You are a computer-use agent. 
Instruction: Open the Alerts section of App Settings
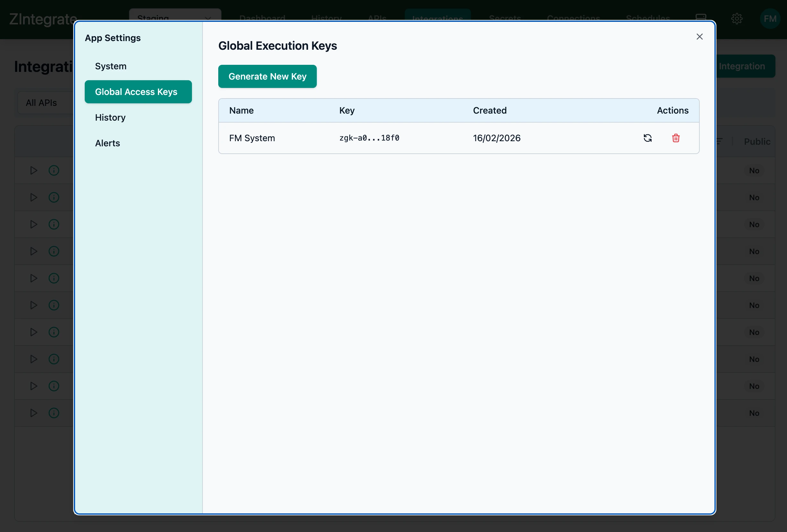pyautogui.click(x=107, y=143)
